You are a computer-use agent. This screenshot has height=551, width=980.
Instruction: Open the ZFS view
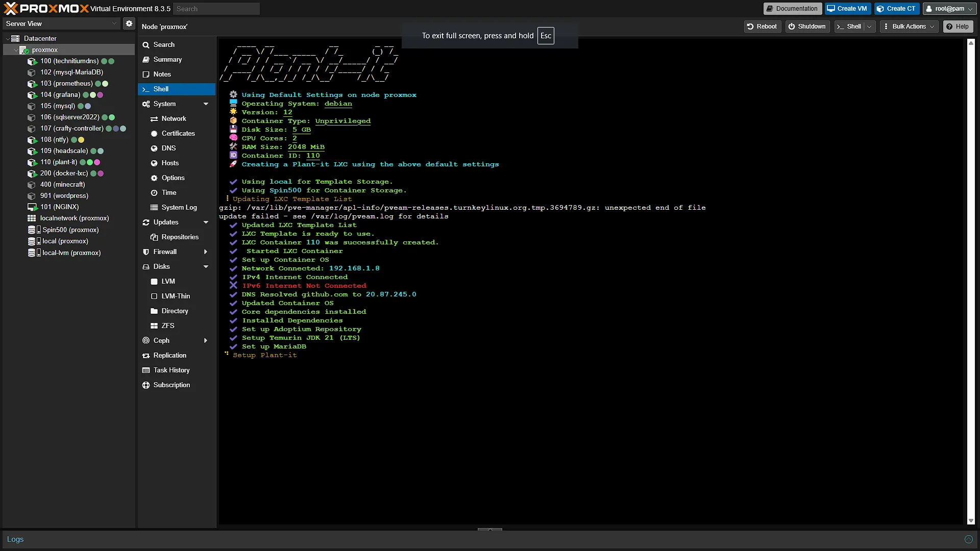click(176, 326)
